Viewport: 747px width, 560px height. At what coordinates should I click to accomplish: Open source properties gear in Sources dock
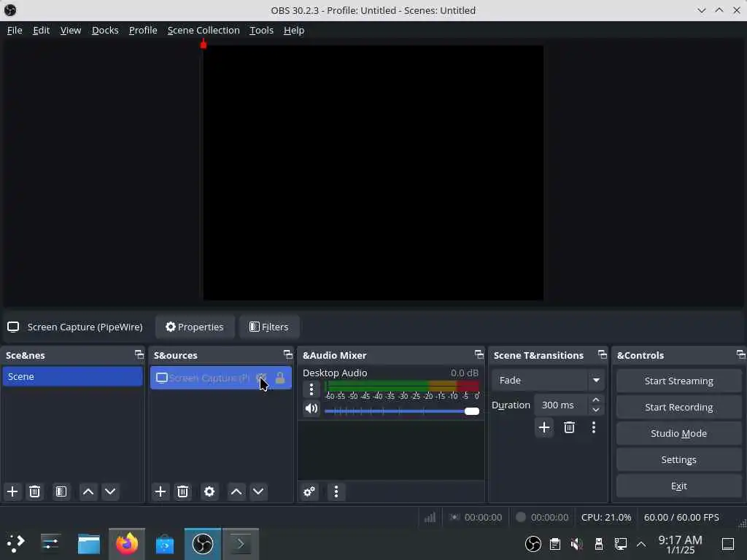209,491
